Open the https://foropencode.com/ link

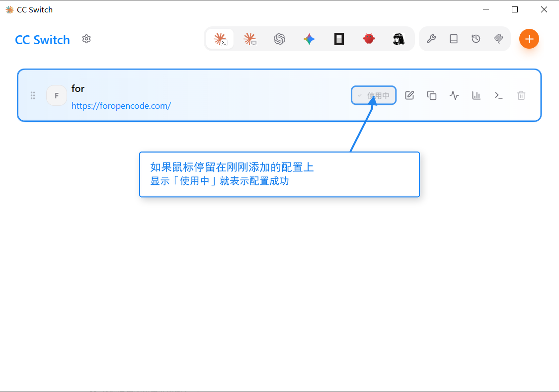click(121, 106)
